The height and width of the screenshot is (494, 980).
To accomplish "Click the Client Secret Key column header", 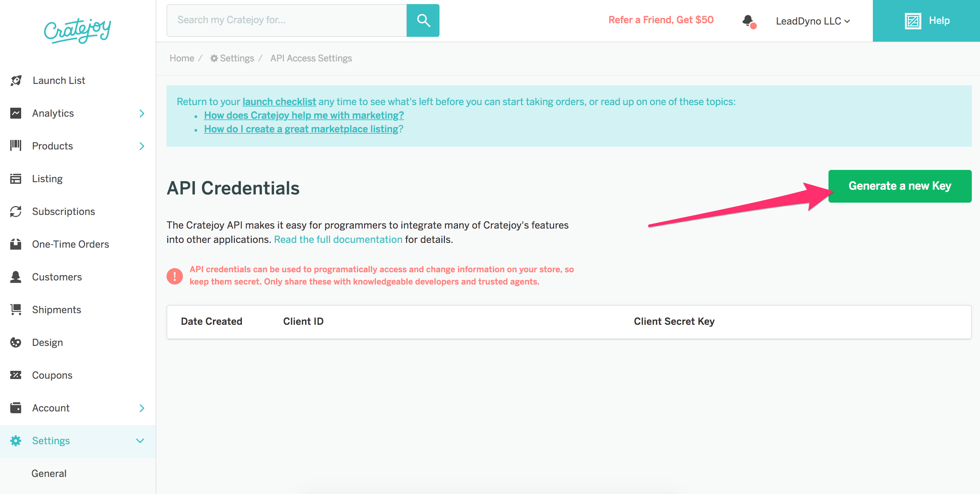I will tap(674, 321).
